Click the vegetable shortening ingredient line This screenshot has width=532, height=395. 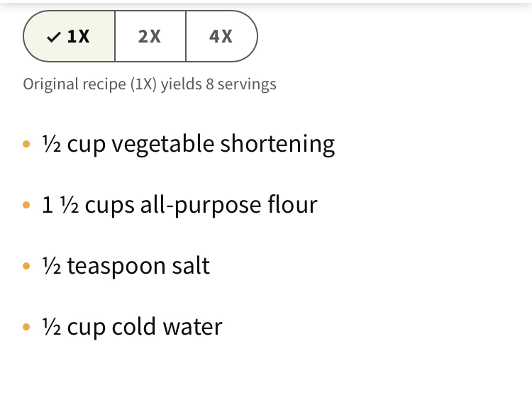click(x=188, y=144)
